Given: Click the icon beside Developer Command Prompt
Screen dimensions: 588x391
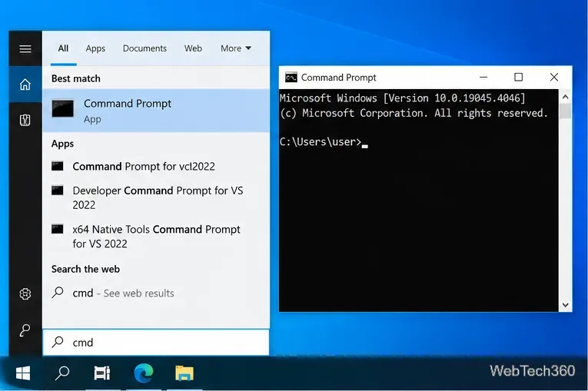Looking at the screenshot, I should [x=58, y=190].
